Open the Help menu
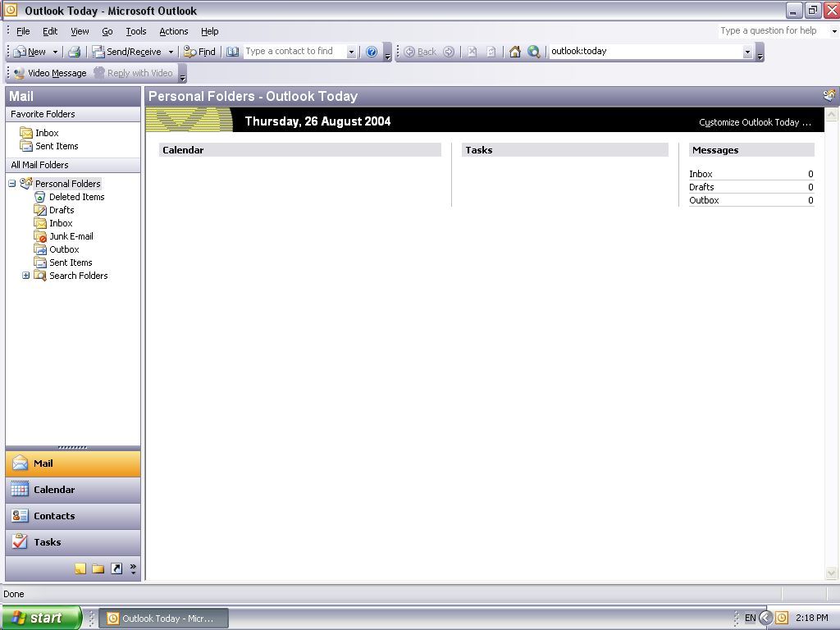Screen dimensions: 840x630 click(x=209, y=31)
